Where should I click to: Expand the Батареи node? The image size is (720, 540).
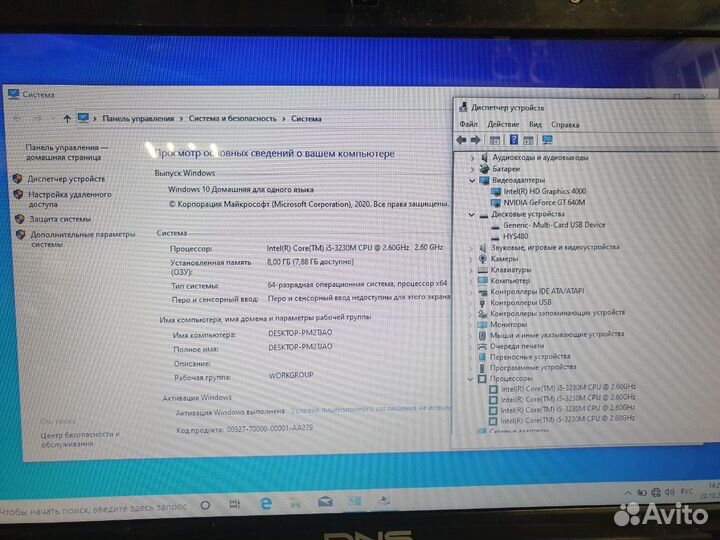472,169
